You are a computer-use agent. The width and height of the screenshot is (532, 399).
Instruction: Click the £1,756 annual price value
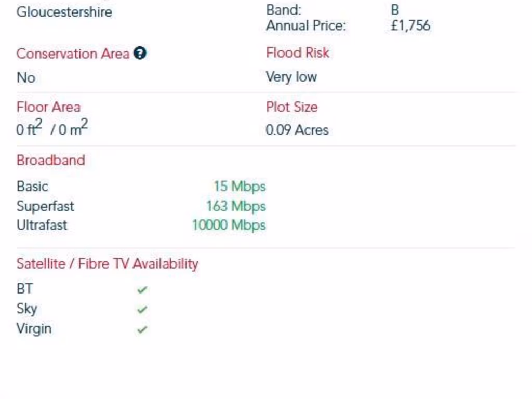click(x=410, y=25)
